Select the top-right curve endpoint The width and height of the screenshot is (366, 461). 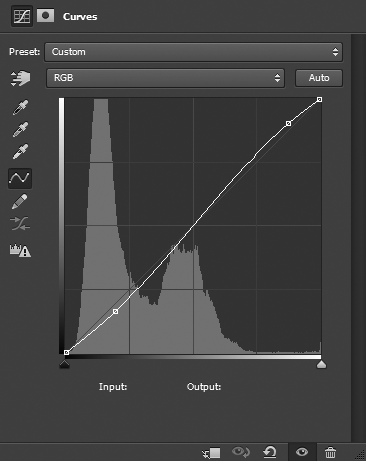pyautogui.click(x=319, y=99)
